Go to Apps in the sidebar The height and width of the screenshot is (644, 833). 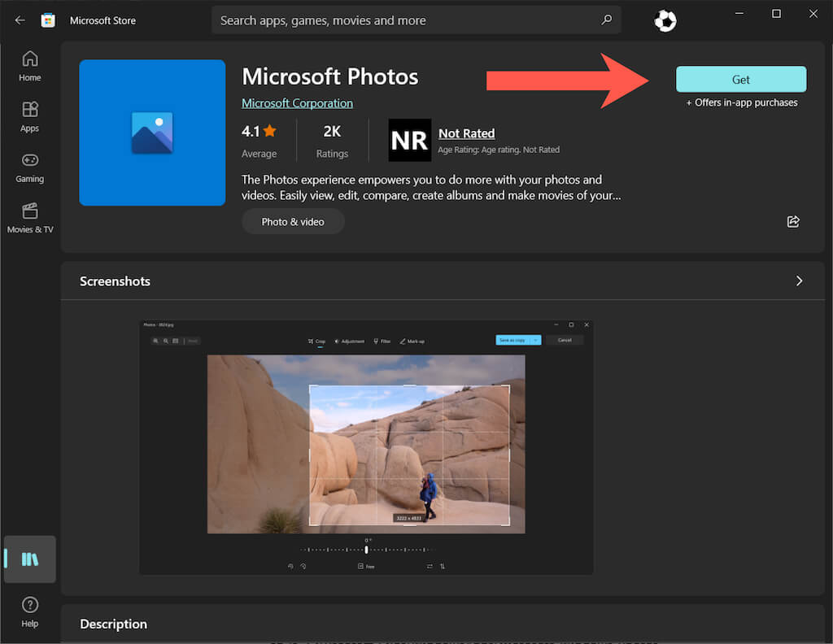tap(30, 116)
